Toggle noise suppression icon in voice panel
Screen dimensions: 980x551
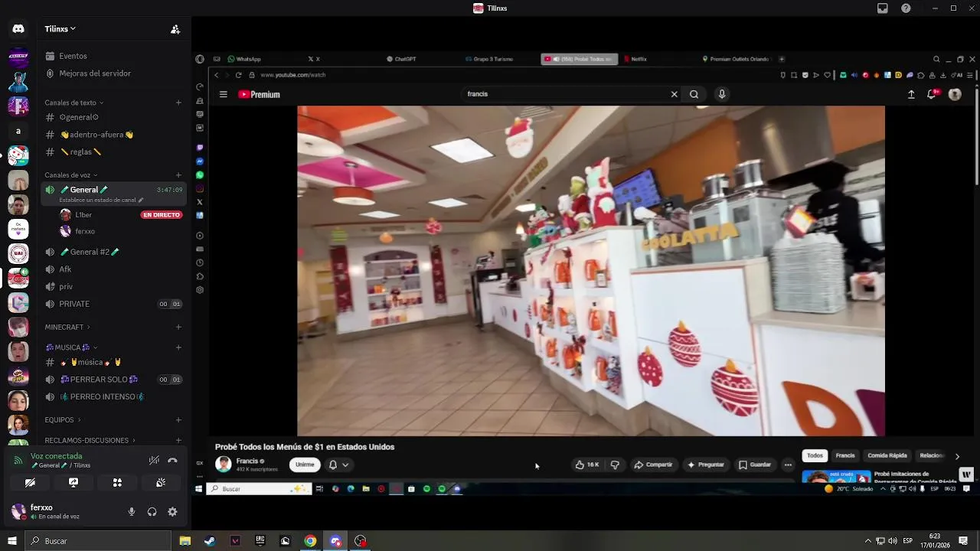154,460
